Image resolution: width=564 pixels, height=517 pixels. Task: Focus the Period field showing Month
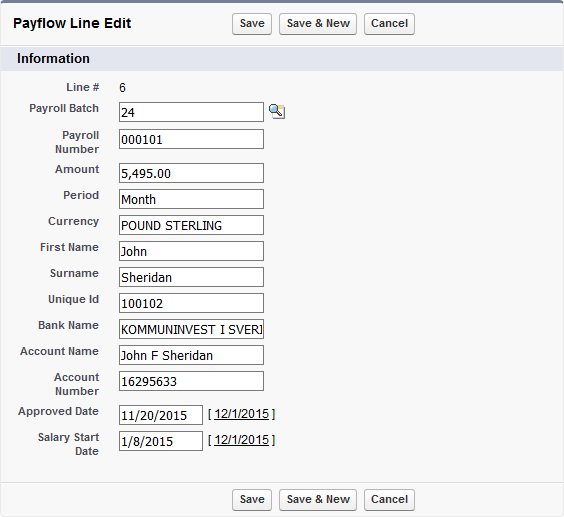tap(191, 199)
